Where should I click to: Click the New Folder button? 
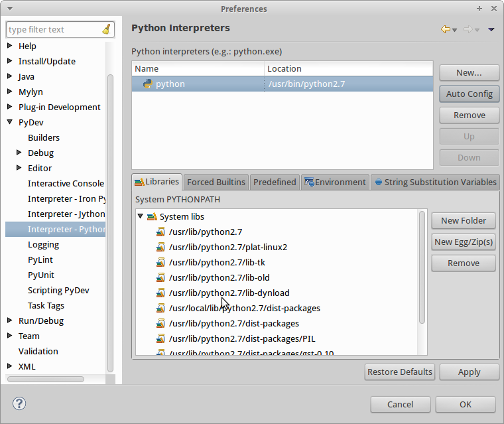click(463, 220)
